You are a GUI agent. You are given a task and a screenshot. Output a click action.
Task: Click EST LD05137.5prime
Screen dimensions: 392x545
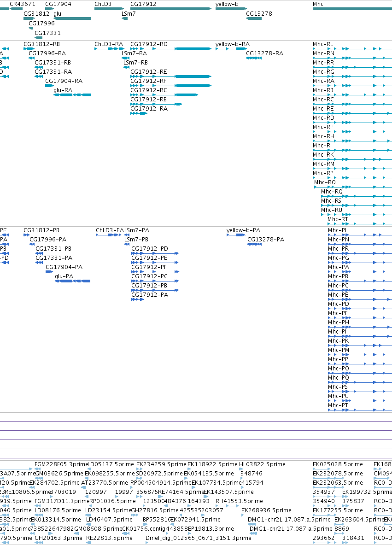(111, 464)
